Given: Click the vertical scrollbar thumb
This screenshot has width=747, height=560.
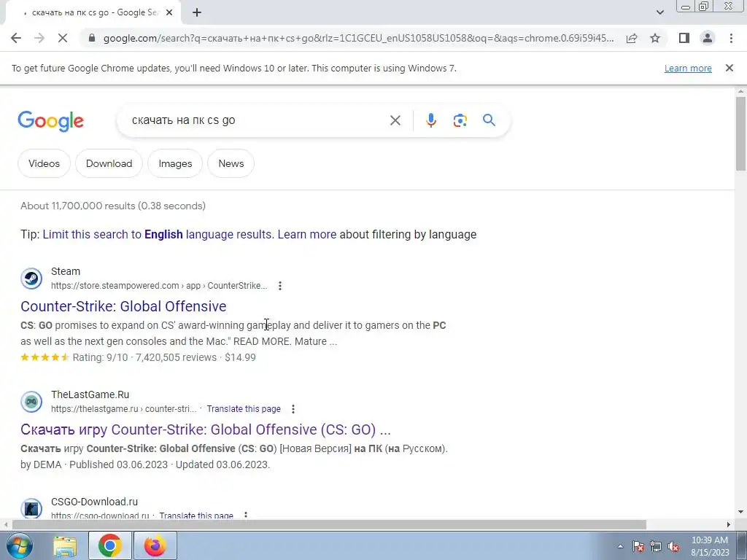Looking at the screenshot, I should click(740, 133).
